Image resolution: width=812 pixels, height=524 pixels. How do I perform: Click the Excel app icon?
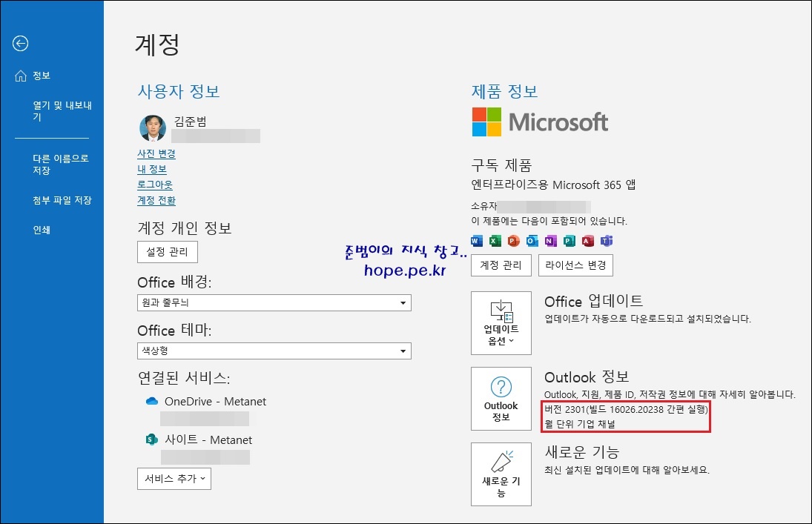point(495,241)
